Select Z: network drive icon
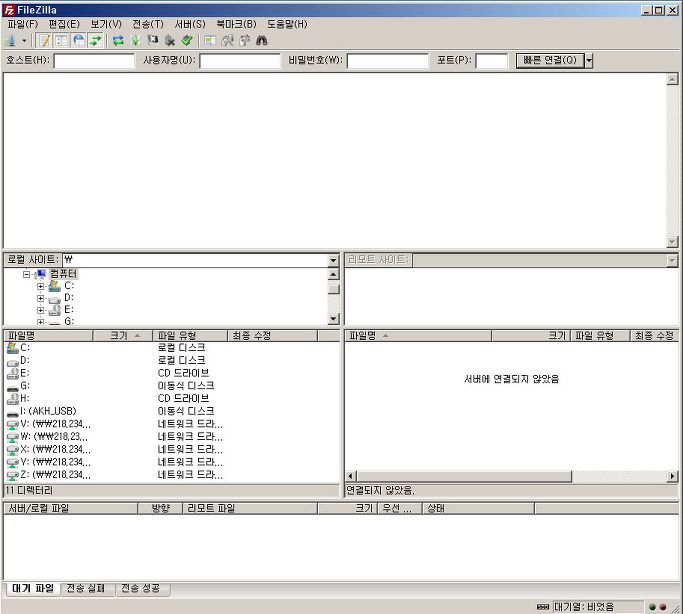 pyautogui.click(x=13, y=475)
